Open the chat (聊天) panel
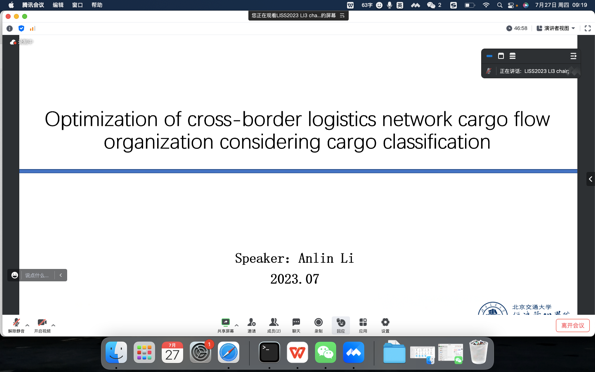The height and width of the screenshot is (372, 595). click(x=296, y=325)
